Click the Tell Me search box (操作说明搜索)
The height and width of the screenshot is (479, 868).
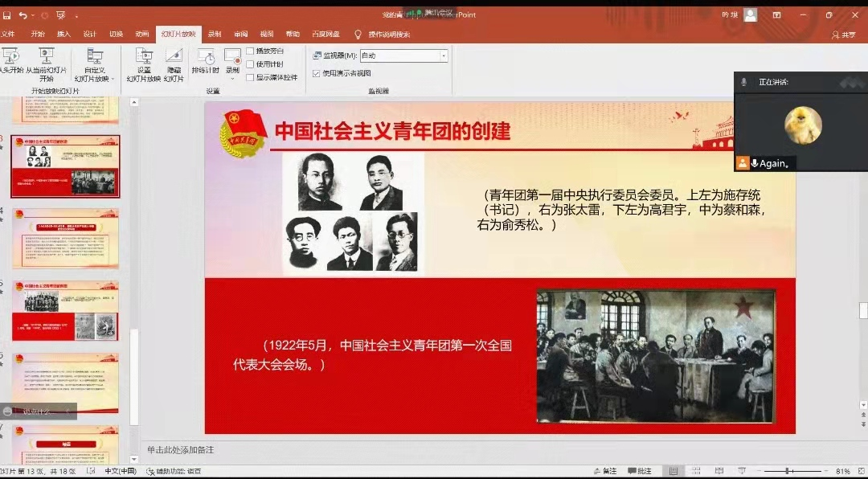pos(389,35)
